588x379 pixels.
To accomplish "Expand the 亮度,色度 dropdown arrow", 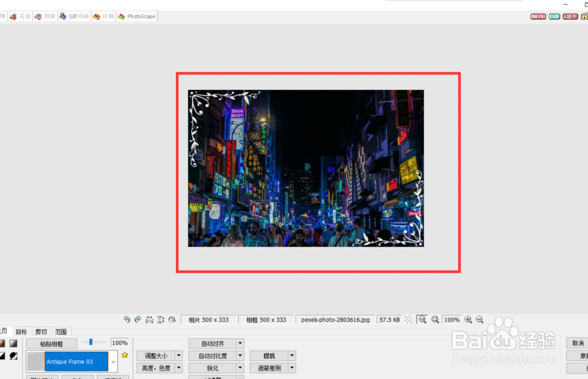I will [179, 368].
